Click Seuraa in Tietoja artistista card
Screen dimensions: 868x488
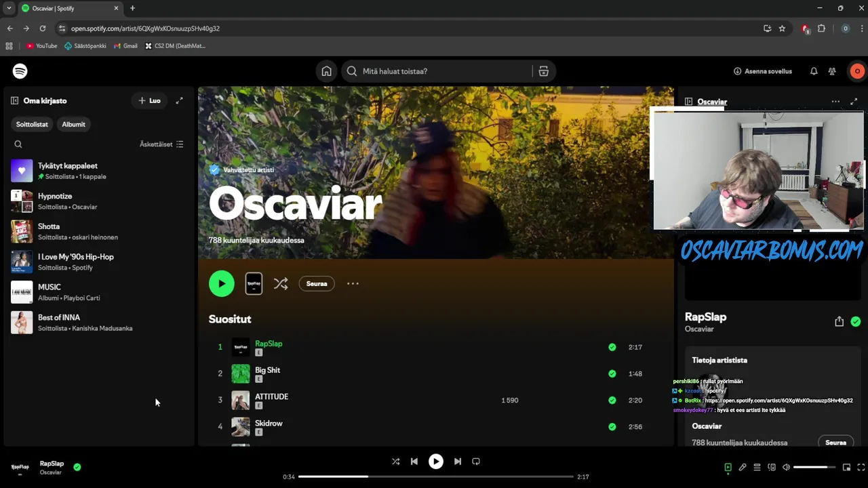[835, 443]
